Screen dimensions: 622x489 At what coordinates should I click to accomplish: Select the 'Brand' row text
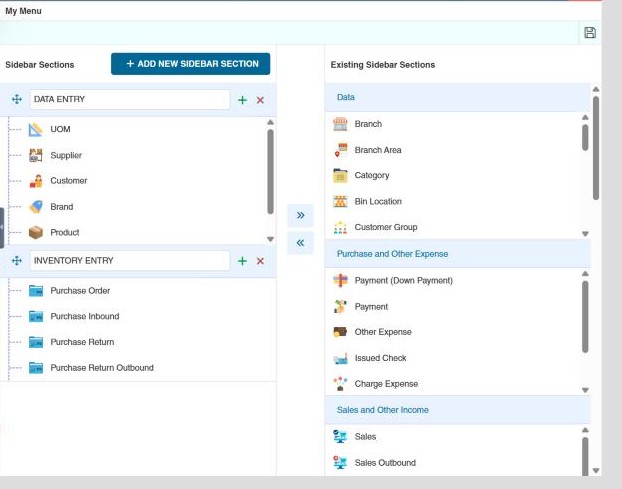(61, 207)
